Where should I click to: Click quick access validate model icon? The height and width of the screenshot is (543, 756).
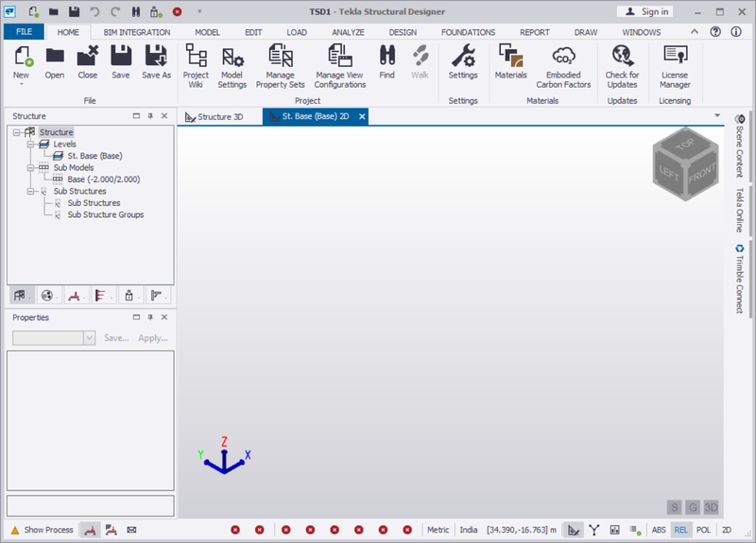point(156,11)
